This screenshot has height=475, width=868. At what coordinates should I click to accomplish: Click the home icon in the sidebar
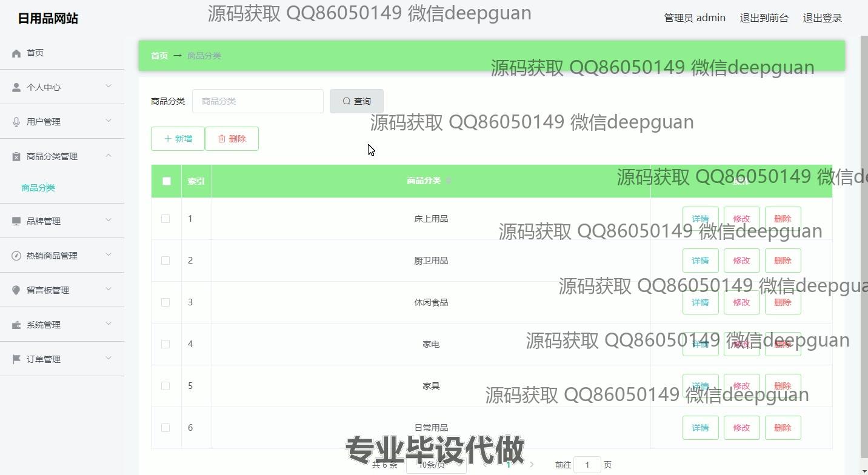pyautogui.click(x=16, y=53)
